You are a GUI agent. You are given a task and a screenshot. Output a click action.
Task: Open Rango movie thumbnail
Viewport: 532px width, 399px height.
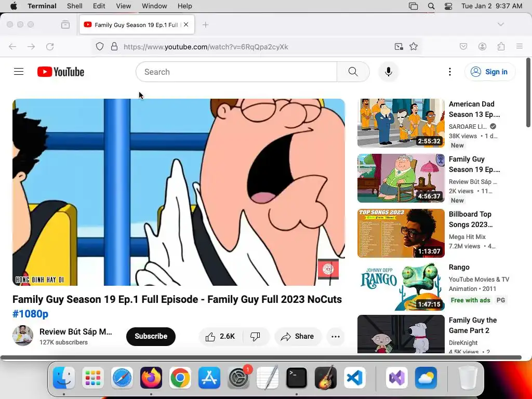(401, 286)
